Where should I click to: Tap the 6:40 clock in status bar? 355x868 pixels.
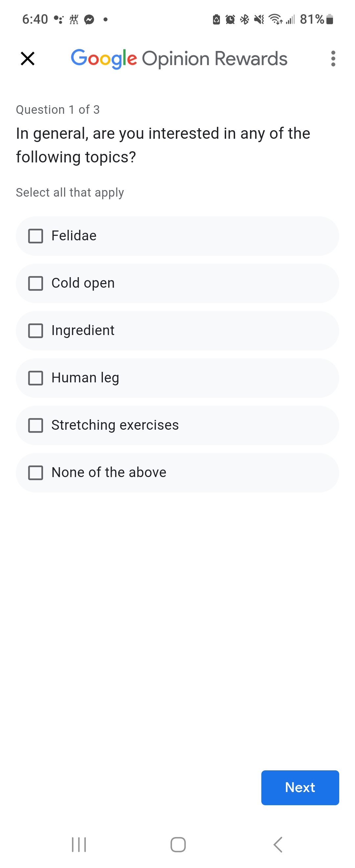pyautogui.click(x=35, y=19)
